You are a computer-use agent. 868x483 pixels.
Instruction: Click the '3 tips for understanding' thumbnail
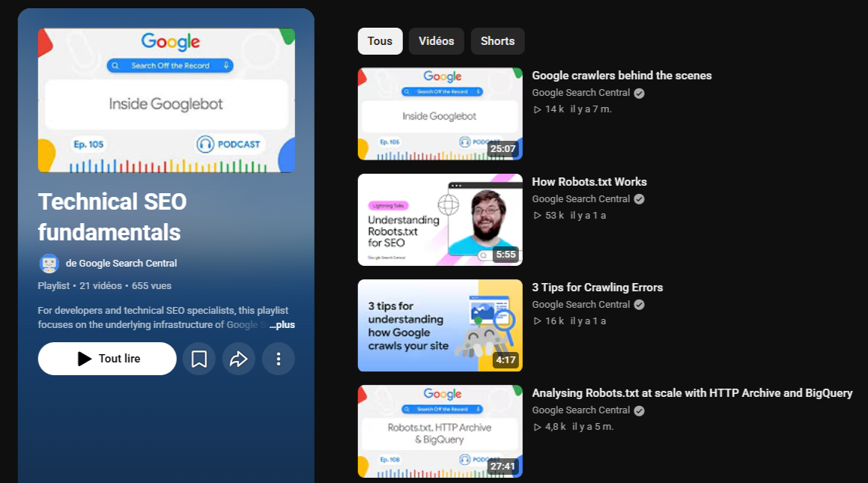[x=440, y=325]
